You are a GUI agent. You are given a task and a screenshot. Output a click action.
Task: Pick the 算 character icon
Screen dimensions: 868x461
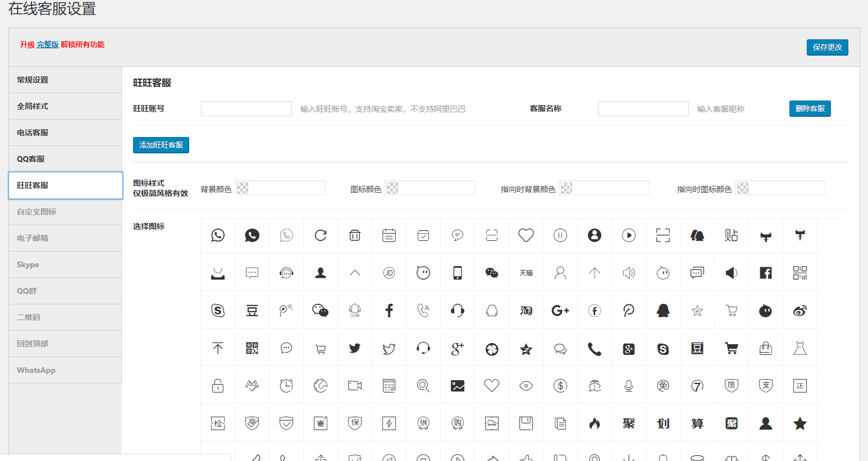[x=697, y=423]
